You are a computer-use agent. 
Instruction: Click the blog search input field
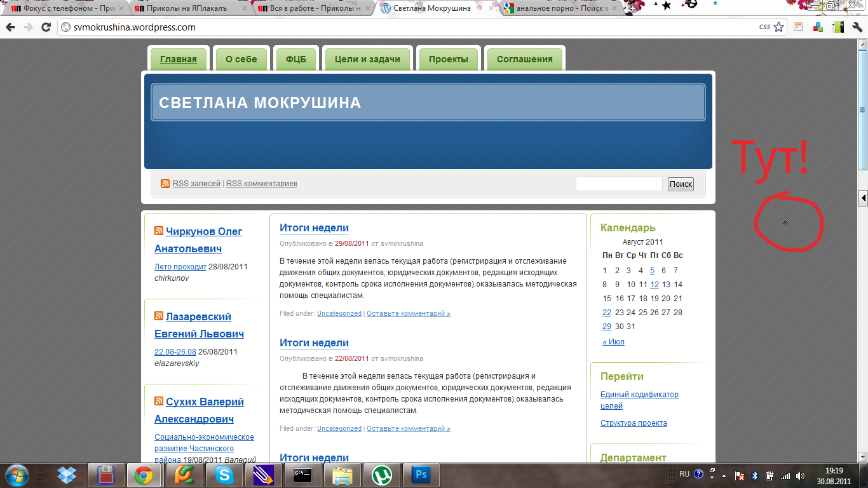point(619,184)
